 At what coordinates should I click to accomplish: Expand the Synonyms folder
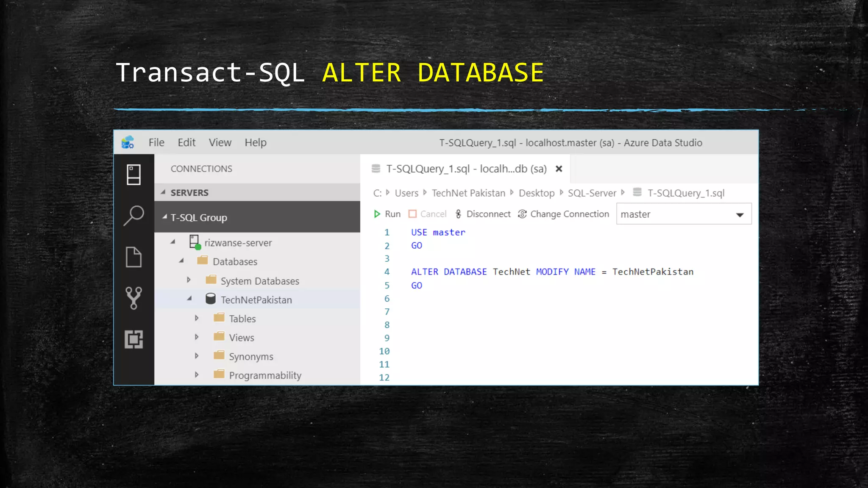(197, 356)
